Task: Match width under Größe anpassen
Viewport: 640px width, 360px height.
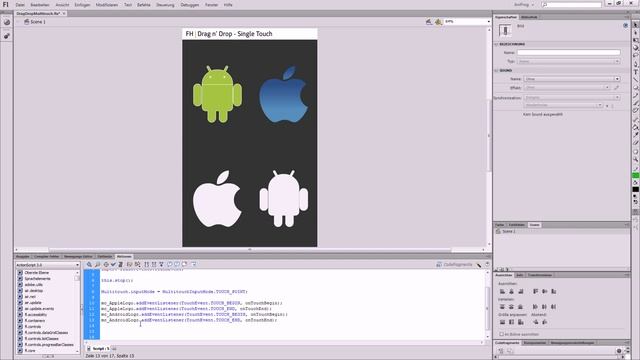Action: (502, 322)
